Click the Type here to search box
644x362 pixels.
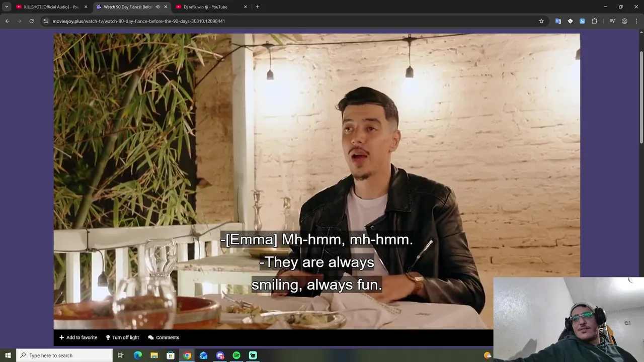[x=64, y=355]
